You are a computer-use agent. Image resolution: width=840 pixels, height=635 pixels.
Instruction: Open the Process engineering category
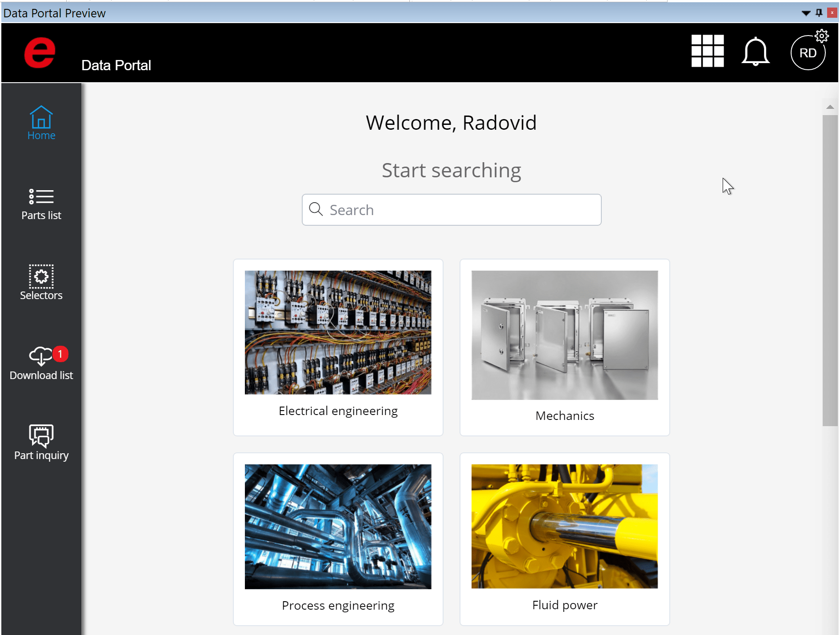[x=338, y=539]
